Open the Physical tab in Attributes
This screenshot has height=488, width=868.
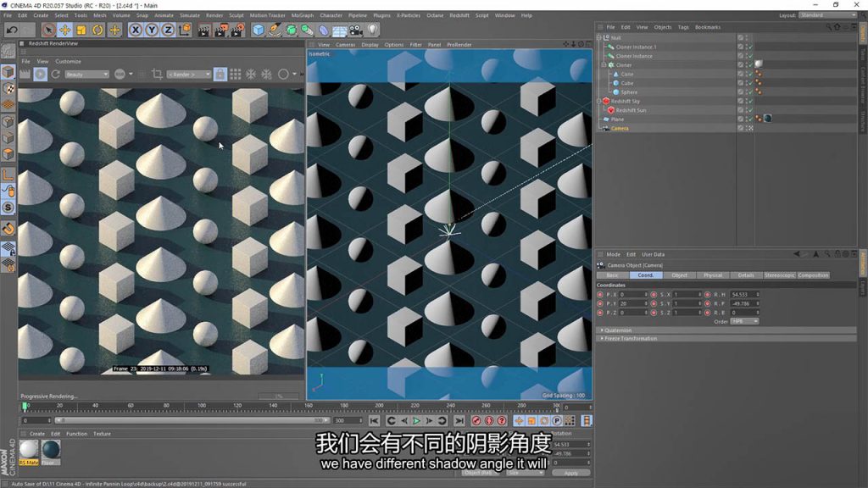tap(712, 275)
